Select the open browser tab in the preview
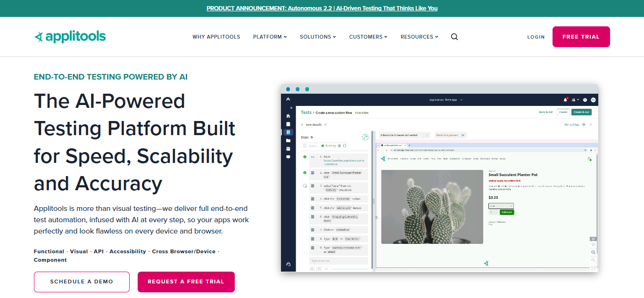Screen dimensions: 644x298 click(393, 145)
